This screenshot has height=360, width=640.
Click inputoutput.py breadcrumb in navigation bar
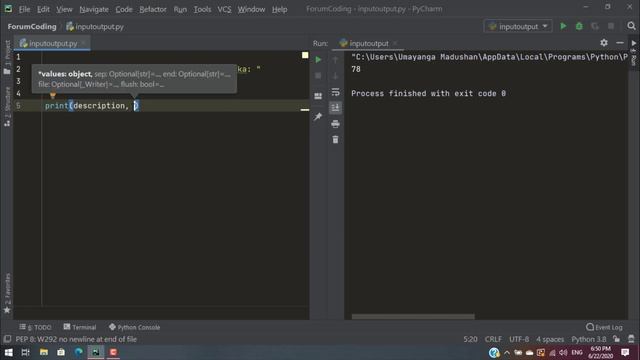[x=95, y=27]
